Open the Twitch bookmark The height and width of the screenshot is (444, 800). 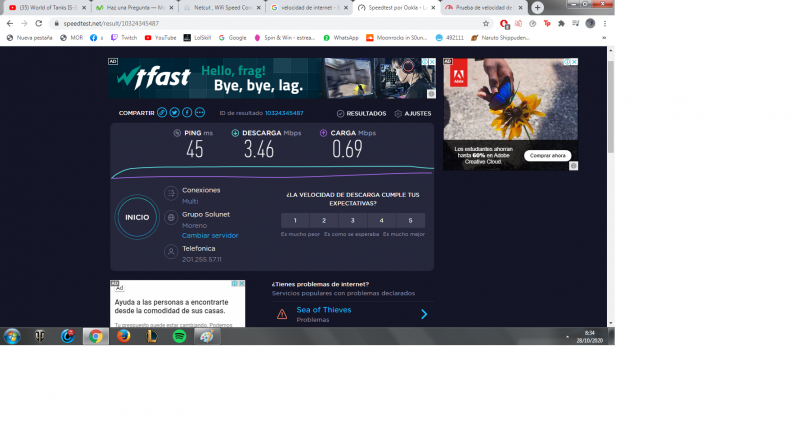124,38
